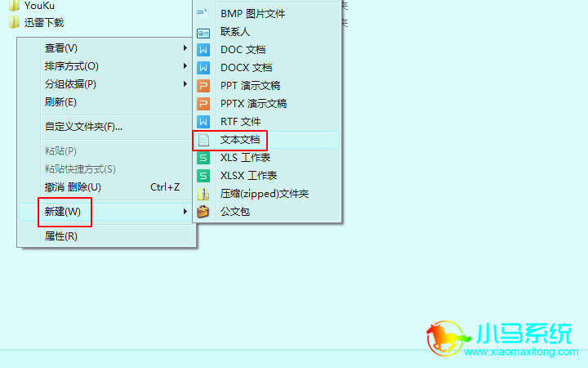
Task: Select the 迅雷下载 folder name
Action: 44,23
